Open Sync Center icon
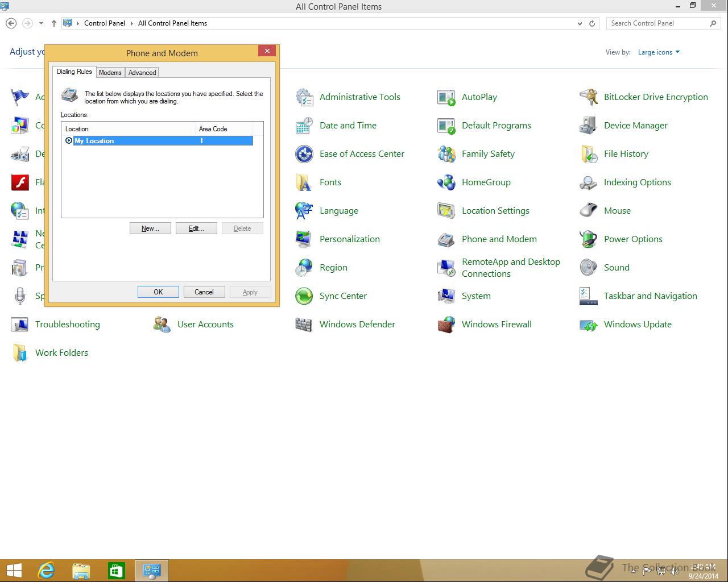Viewport: 728px width, 582px height. 304,296
